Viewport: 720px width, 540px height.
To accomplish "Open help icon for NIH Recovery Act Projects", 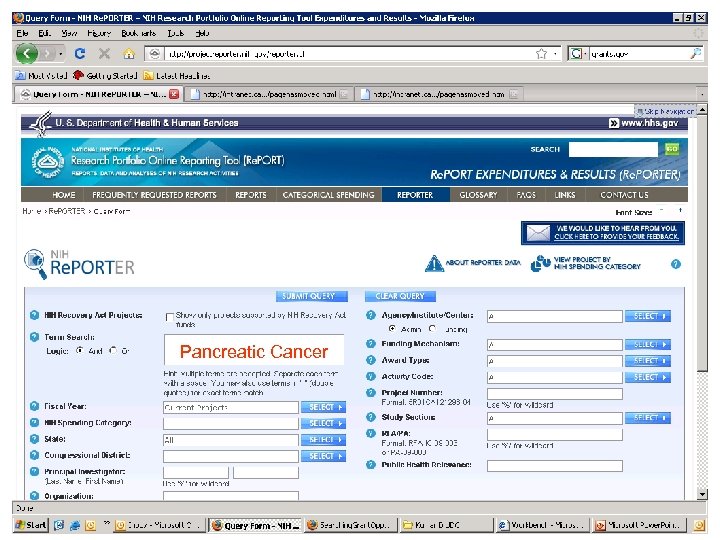I will 34,315.
